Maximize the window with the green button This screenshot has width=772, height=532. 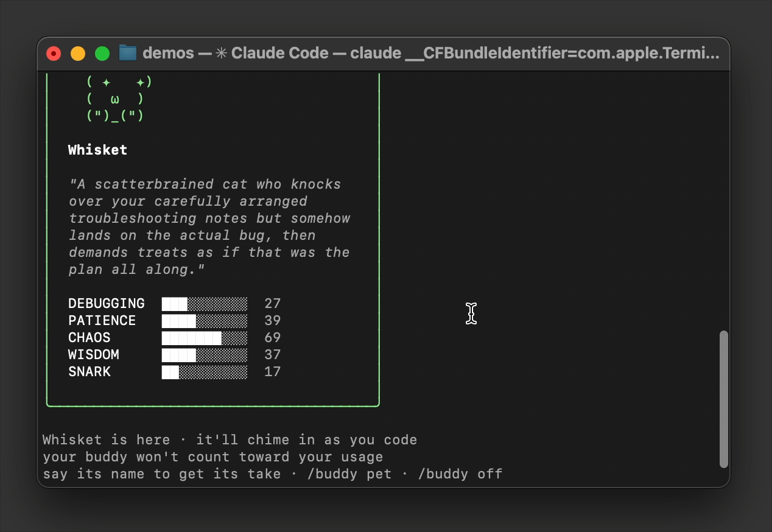point(102,54)
